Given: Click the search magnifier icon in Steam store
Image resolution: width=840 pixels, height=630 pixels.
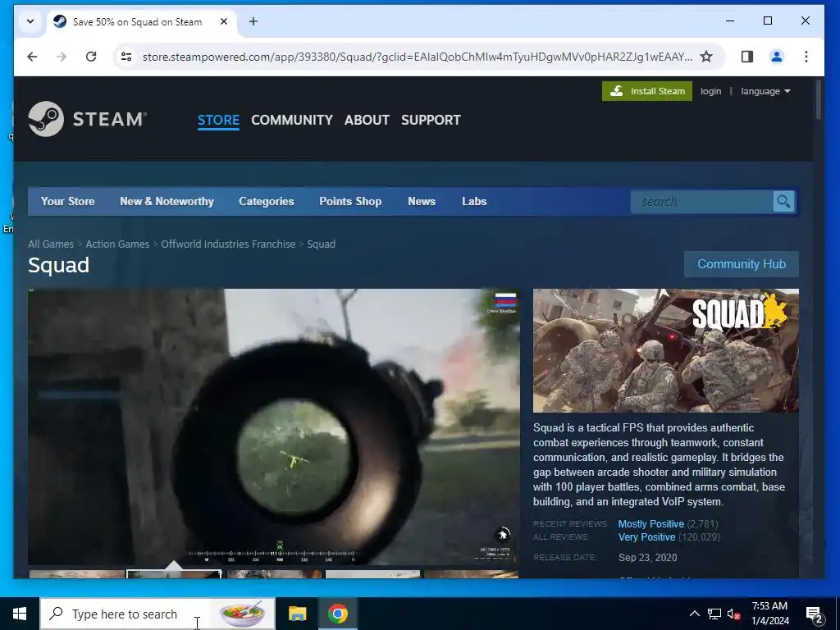Looking at the screenshot, I should click(783, 202).
